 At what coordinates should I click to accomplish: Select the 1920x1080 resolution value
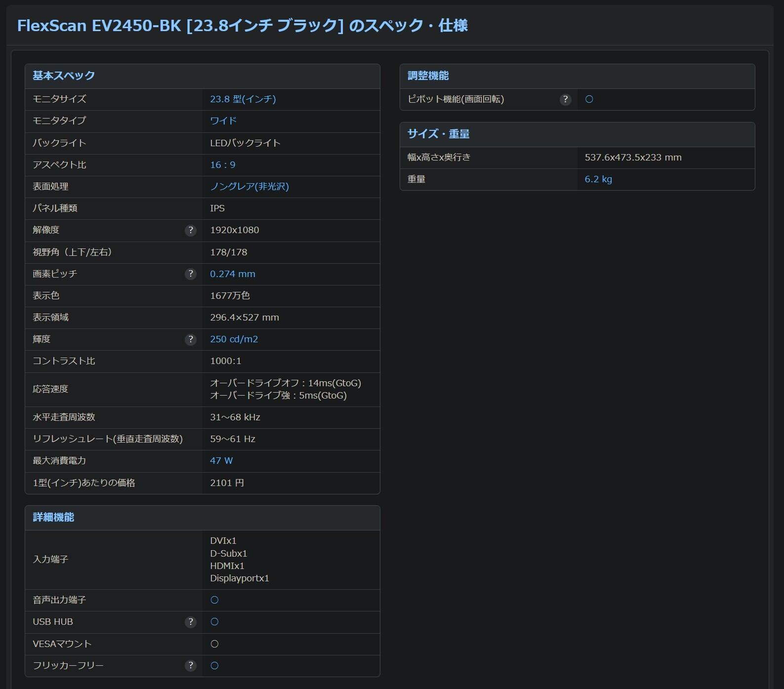pyautogui.click(x=235, y=230)
